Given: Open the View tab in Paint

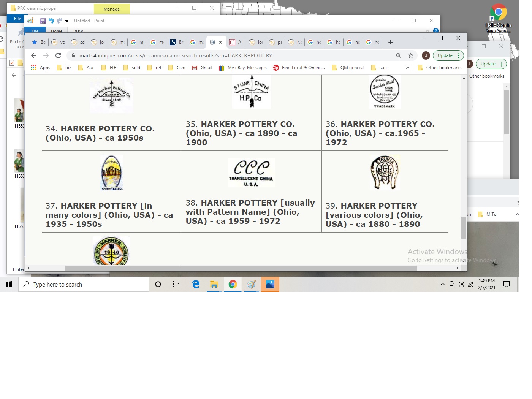Looking at the screenshot, I should (78, 31).
